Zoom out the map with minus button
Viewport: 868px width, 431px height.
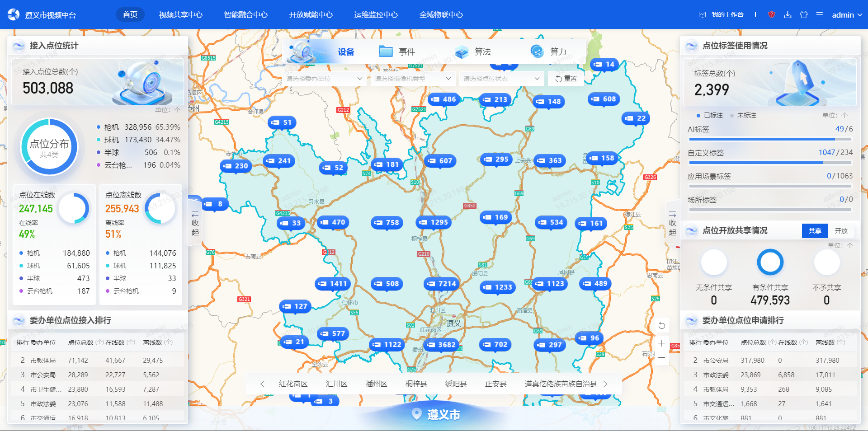[661, 358]
